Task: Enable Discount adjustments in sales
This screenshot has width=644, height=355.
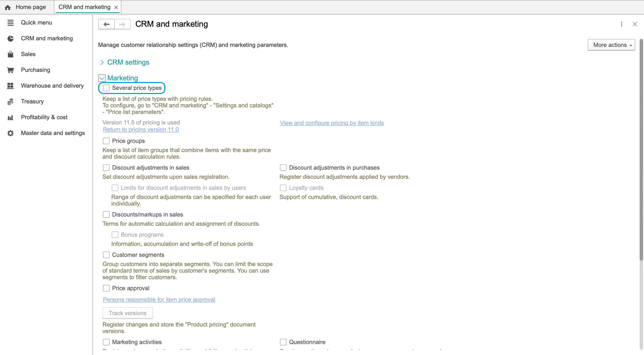Action: [106, 168]
